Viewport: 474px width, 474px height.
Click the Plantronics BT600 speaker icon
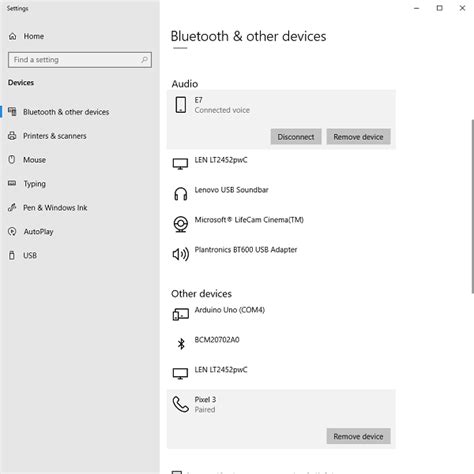pos(181,254)
